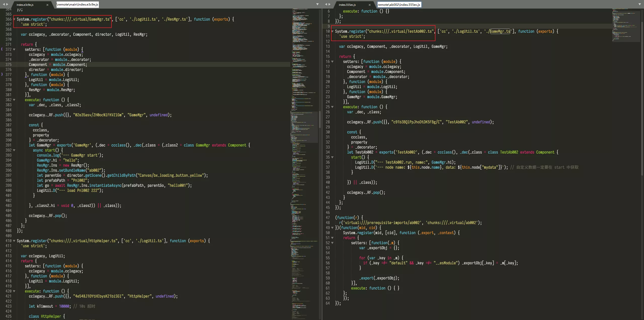Viewport: 644px width, 320px height.
Task: Fold the TestAb002.ts register block at line 10
Action: tap(332, 31)
